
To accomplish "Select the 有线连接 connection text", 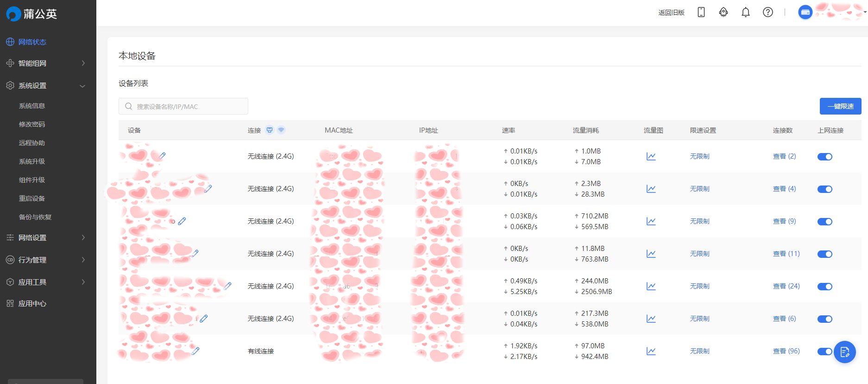I will pos(261,351).
